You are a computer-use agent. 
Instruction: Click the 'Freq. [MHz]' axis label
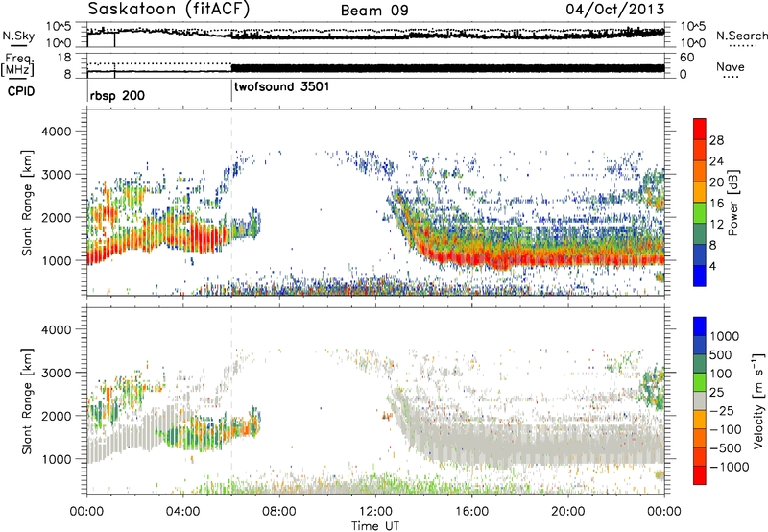(18, 65)
